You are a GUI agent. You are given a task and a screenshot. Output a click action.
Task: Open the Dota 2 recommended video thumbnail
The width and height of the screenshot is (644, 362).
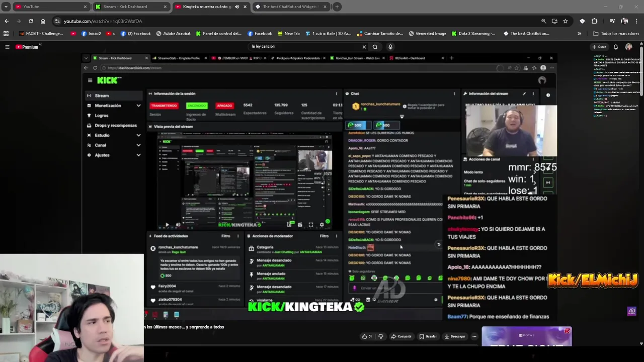coord(527,337)
